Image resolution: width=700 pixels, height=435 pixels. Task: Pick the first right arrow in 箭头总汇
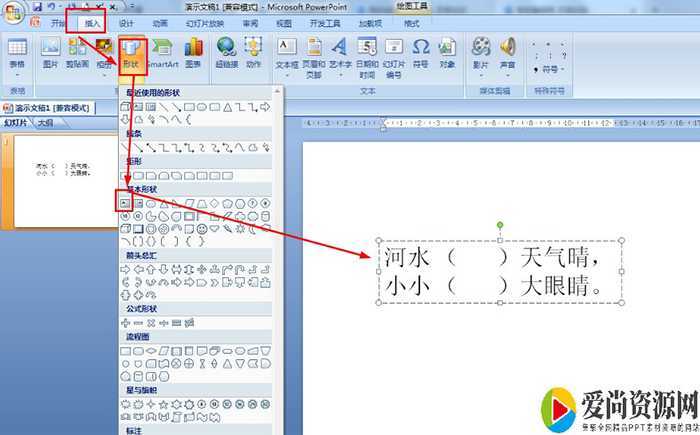pyautogui.click(x=126, y=268)
